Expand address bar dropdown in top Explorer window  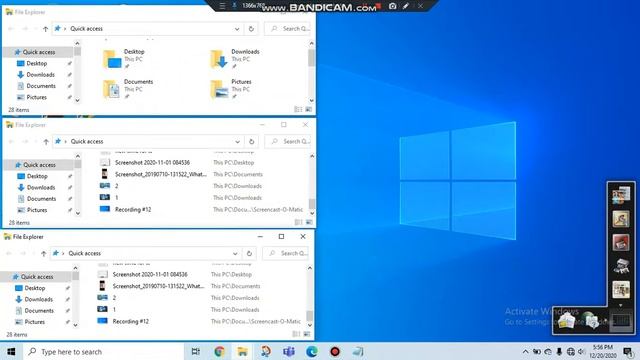tap(237, 29)
